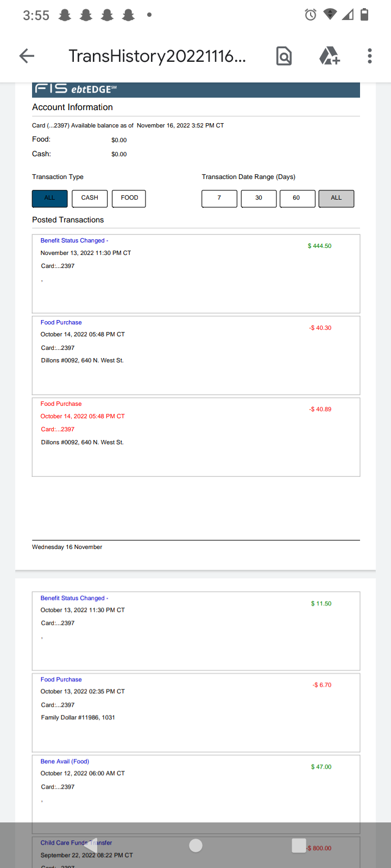Open the three-dot overflow menu
Screen dimensions: 391x868
coord(370,55)
